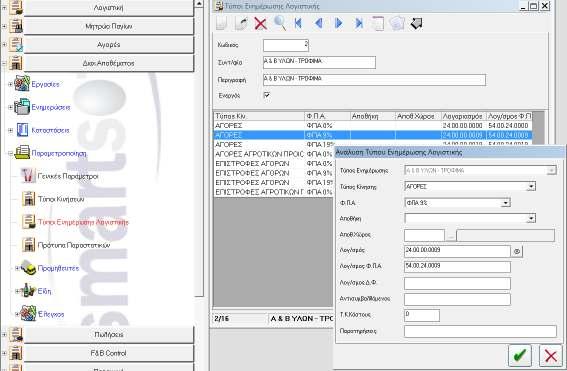Confirm dialog with green checkmark button
This screenshot has height=371, width=567.
click(520, 355)
